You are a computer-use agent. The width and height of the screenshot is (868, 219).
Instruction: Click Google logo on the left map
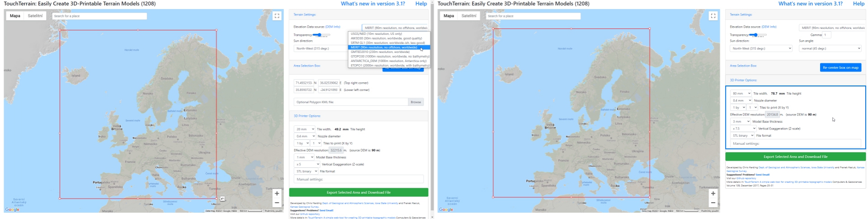click(x=12, y=209)
